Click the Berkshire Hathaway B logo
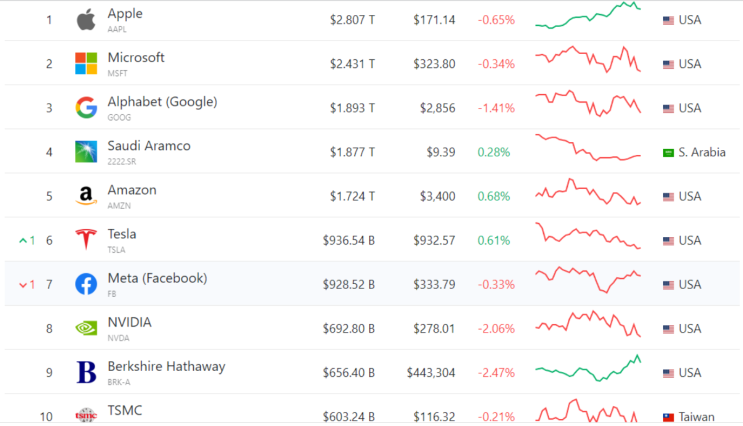This screenshot has height=426, width=743. coord(86,372)
